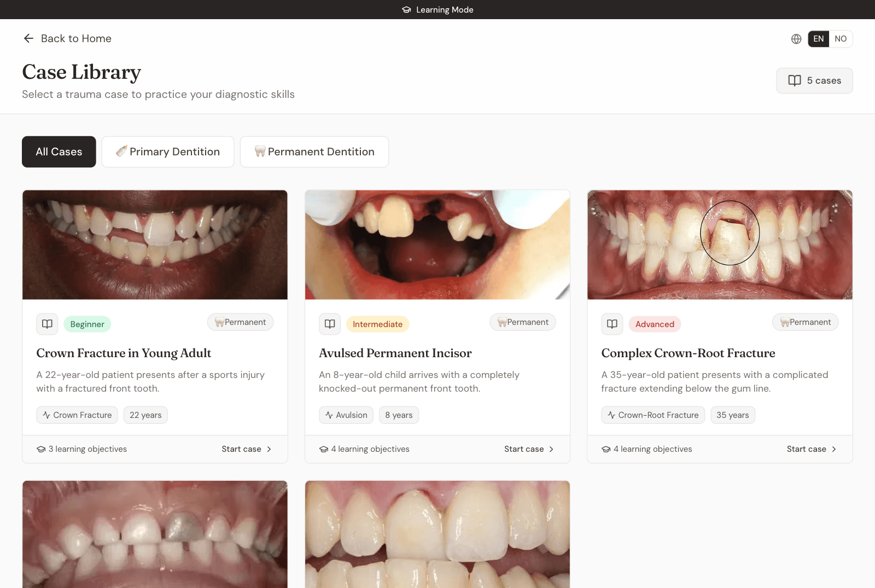Click the book icon on the Crown Fracture in Young Adult card

pos(47,324)
